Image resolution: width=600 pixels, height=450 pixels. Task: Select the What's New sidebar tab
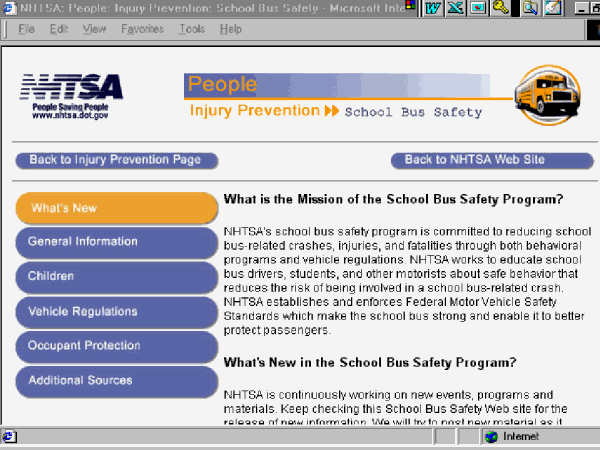click(116, 208)
